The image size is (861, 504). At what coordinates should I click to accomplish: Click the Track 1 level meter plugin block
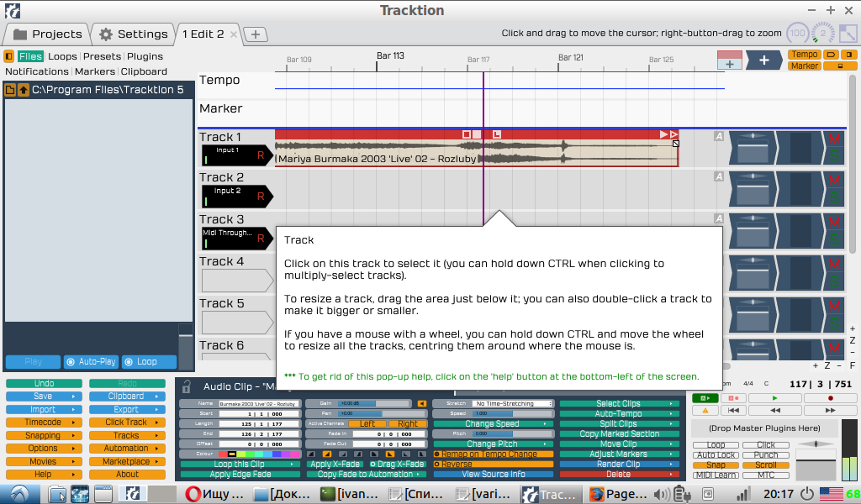click(x=800, y=148)
